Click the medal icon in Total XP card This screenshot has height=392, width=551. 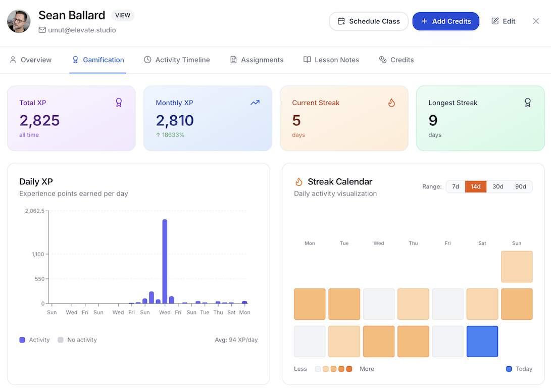(x=119, y=103)
